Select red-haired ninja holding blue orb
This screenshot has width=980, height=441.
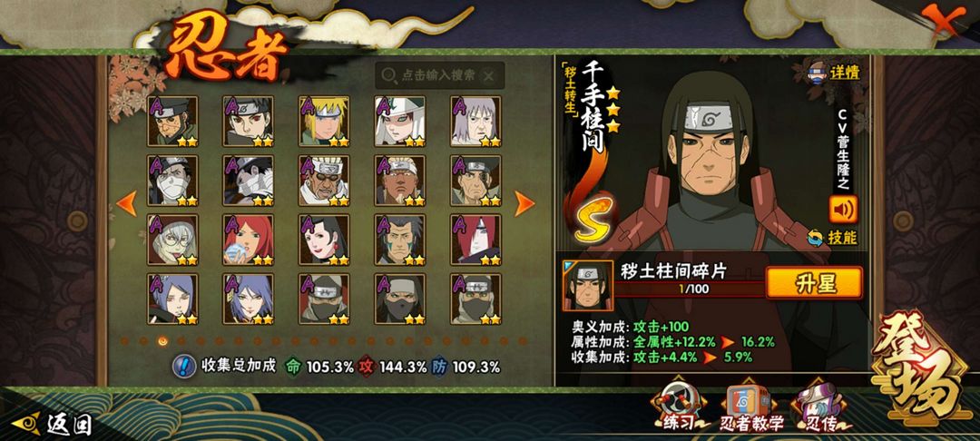coord(249,240)
